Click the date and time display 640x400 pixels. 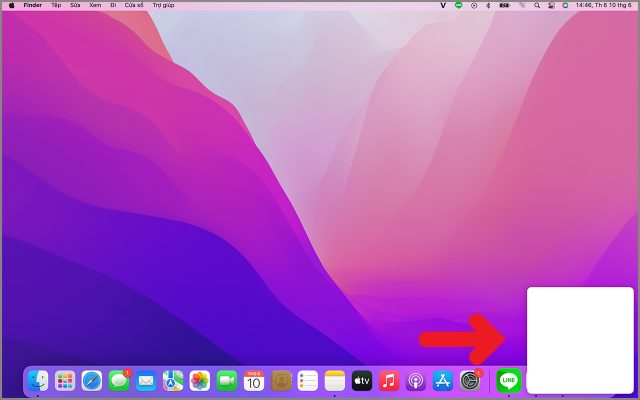[603, 5]
